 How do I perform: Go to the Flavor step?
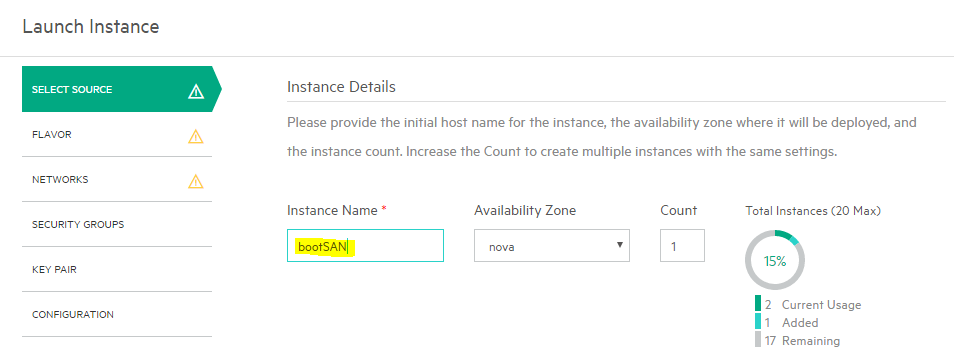click(117, 135)
